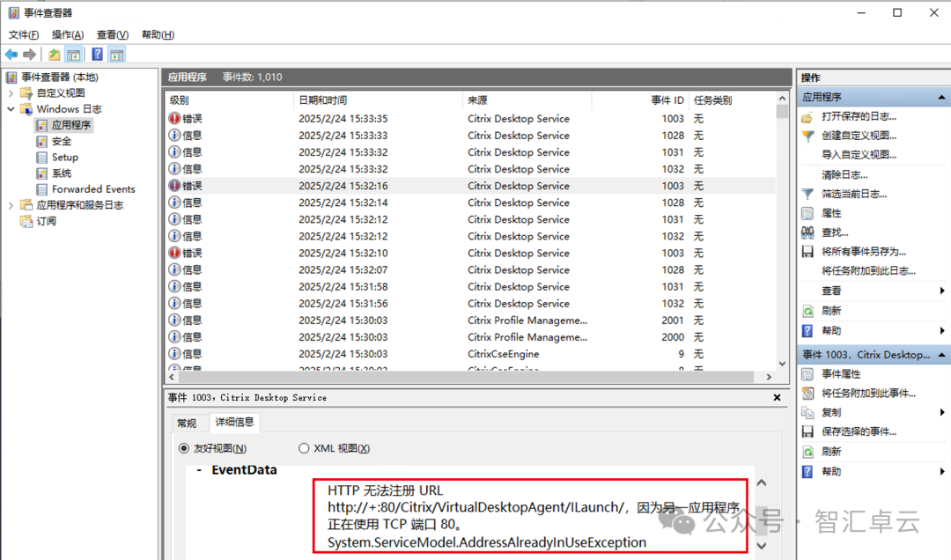Click the 复制 copy icon

click(807, 413)
